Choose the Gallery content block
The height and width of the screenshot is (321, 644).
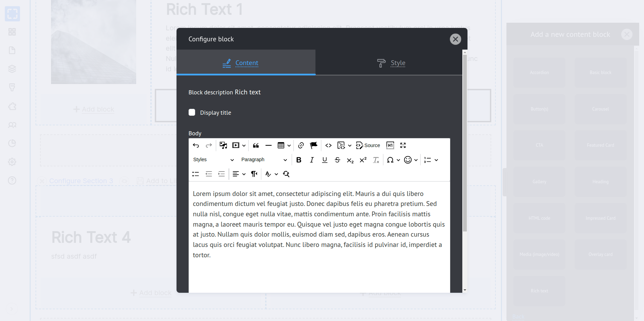539,182
